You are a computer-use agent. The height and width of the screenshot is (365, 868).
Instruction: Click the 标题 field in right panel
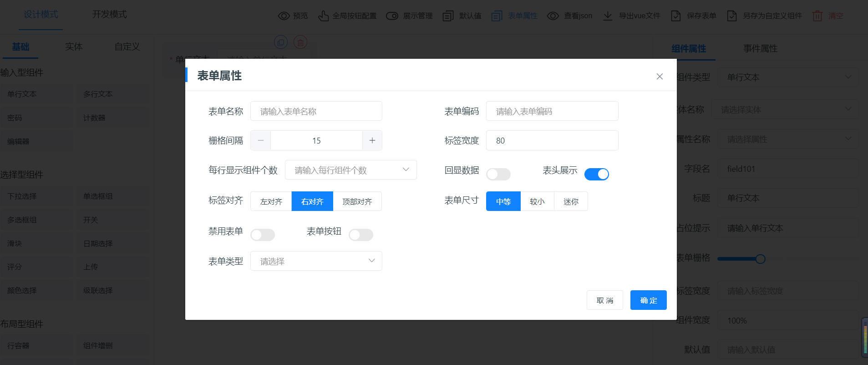(x=788, y=198)
